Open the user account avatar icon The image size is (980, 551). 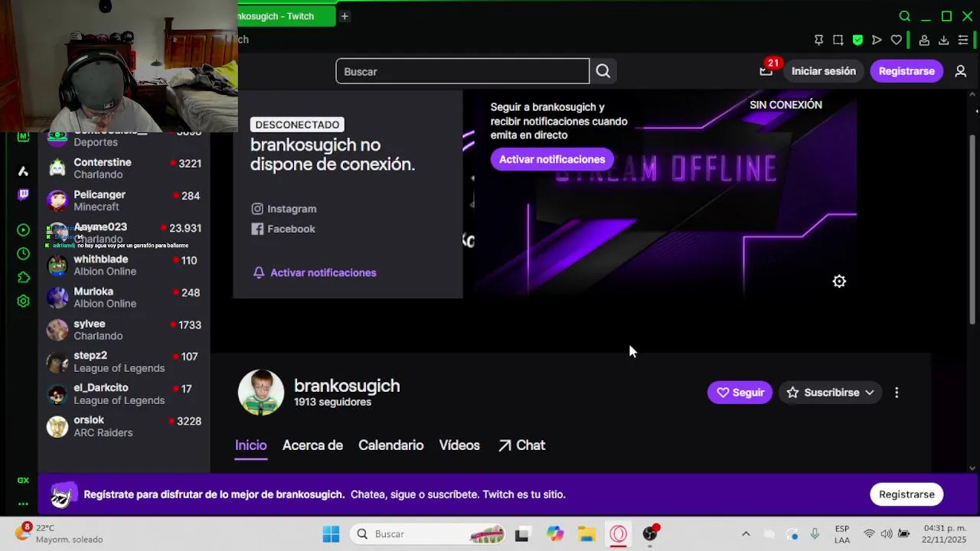click(x=960, y=71)
